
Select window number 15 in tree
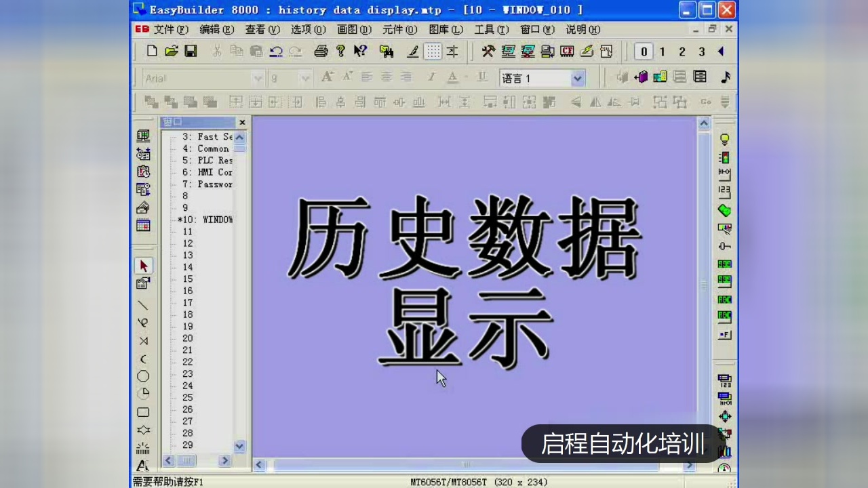188,279
